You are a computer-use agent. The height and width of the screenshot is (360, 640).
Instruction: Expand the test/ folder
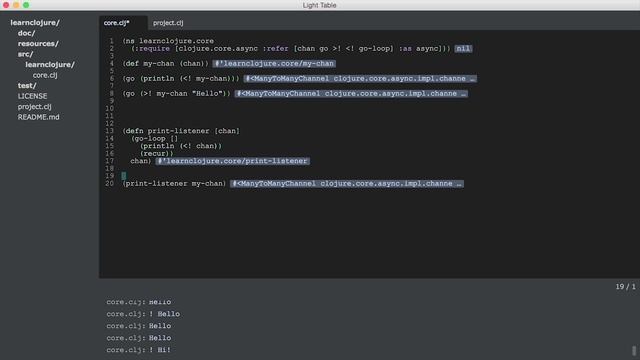pyautogui.click(x=27, y=86)
